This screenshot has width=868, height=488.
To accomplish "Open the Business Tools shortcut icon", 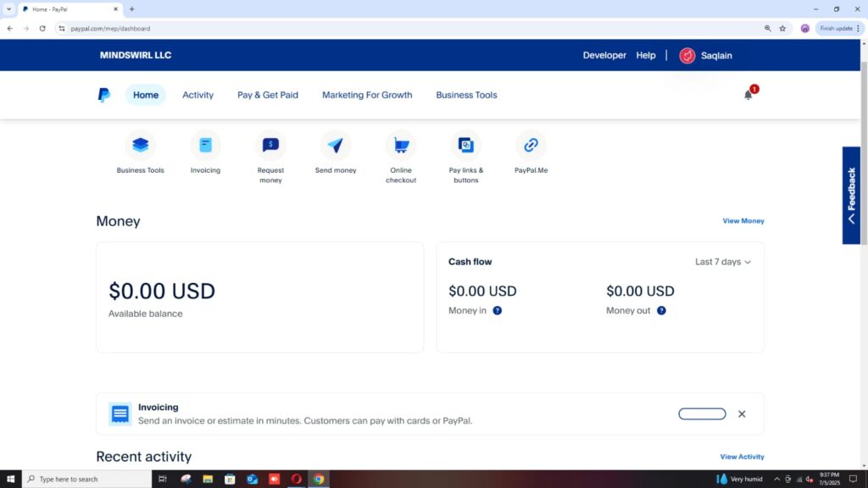I will pyautogui.click(x=141, y=146).
